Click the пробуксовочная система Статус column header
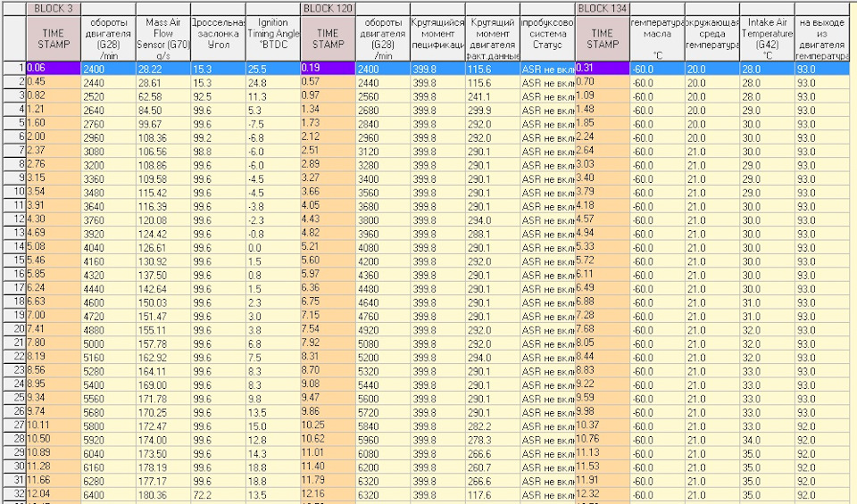 (x=547, y=37)
